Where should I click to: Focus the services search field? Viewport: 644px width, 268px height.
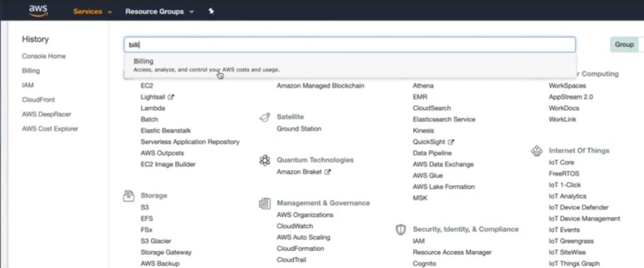click(350, 45)
